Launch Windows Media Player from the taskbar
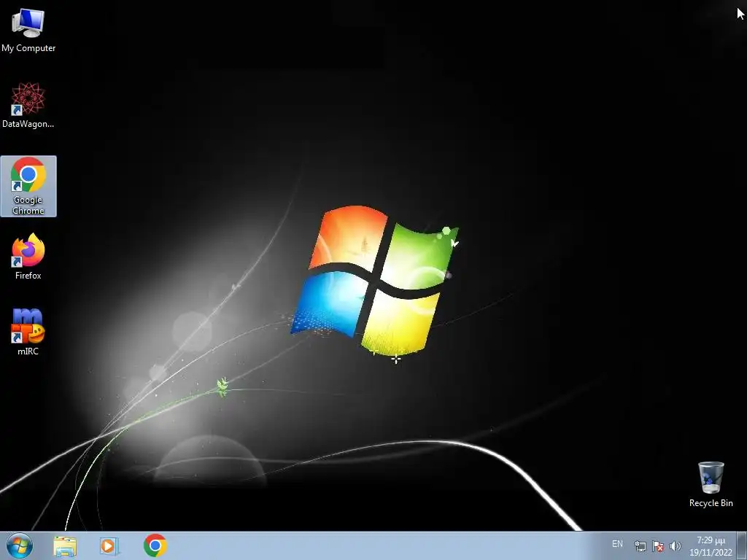The height and width of the screenshot is (560, 747). pyautogui.click(x=109, y=545)
